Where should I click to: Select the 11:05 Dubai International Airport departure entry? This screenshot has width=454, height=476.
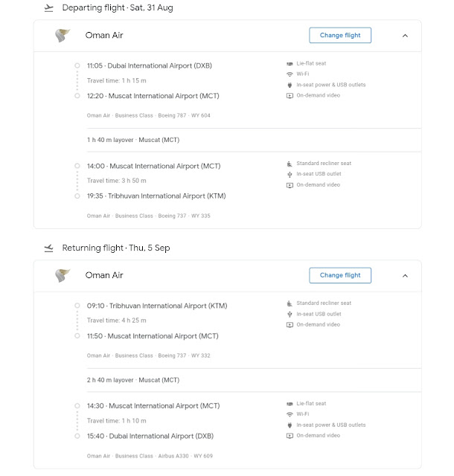coord(149,66)
